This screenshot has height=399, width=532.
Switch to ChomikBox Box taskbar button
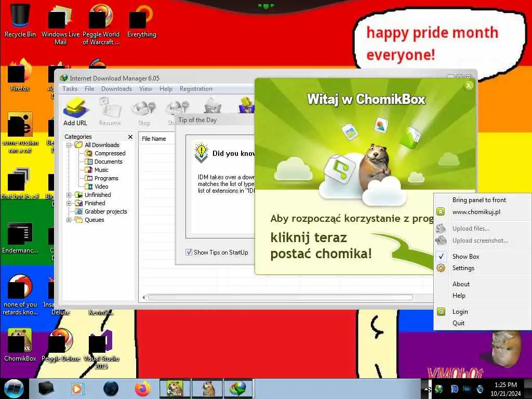point(175,389)
